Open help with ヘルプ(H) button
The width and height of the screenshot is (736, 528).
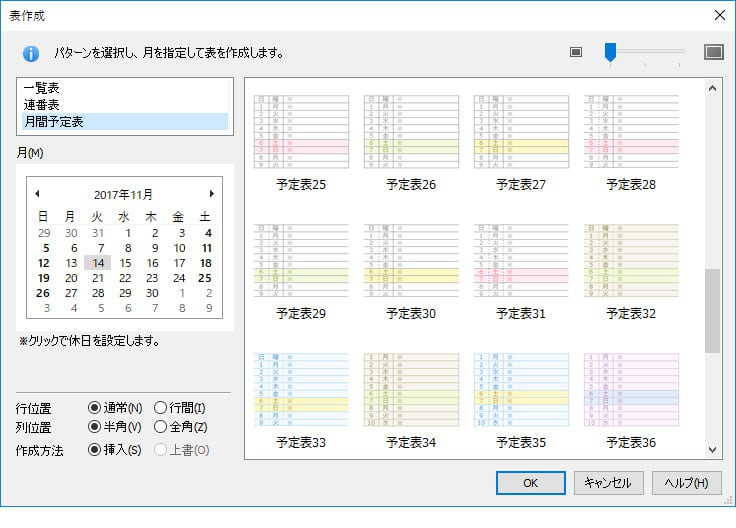687,483
